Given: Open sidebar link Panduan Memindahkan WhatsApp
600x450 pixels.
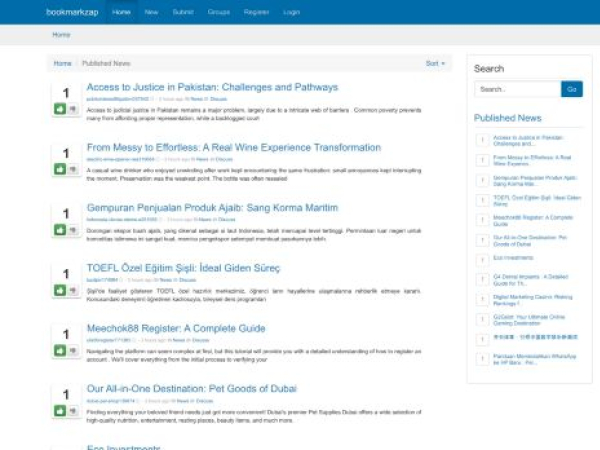Looking at the screenshot, I should (x=535, y=359).
